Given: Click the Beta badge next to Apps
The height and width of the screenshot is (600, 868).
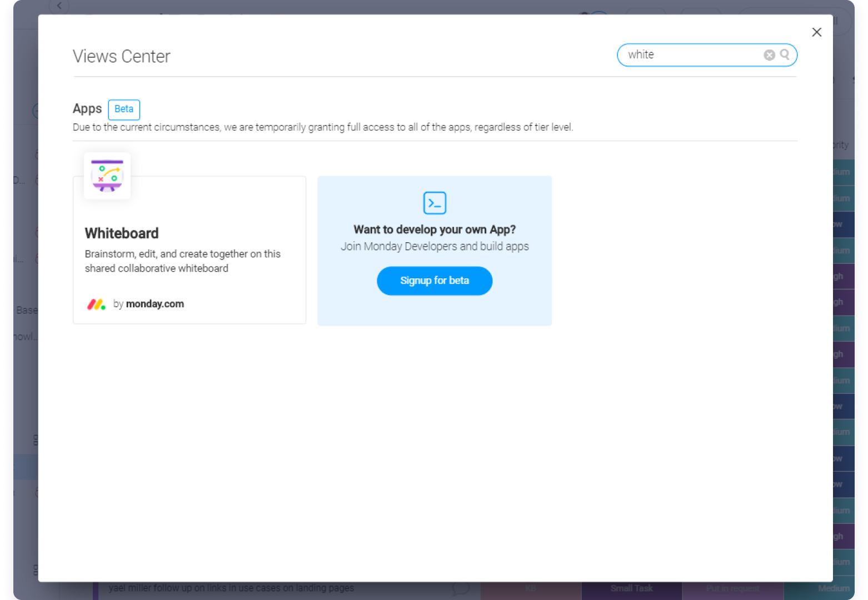Looking at the screenshot, I should (x=124, y=109).
